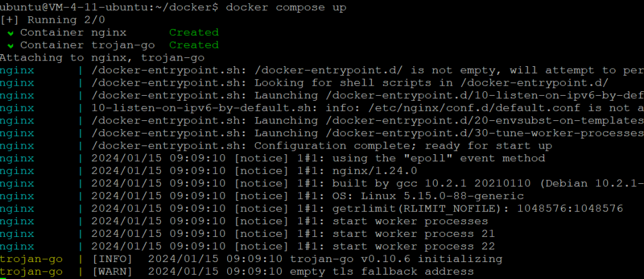The height and width of the screenshot is (279, 644).
Task: Click the Created status for trojan-go container
Action: [x=194, y=45]
